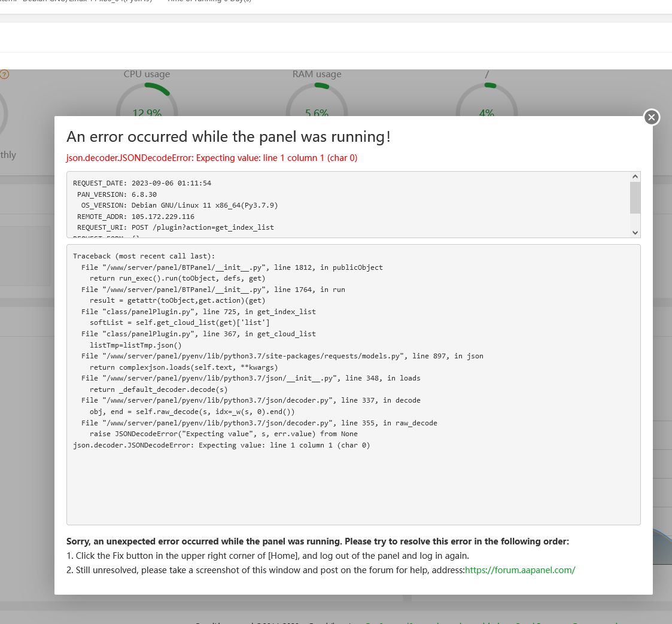Click the RAM usage label
The width and height of the screenshot is (672, 624).
(x=317, y=74)
